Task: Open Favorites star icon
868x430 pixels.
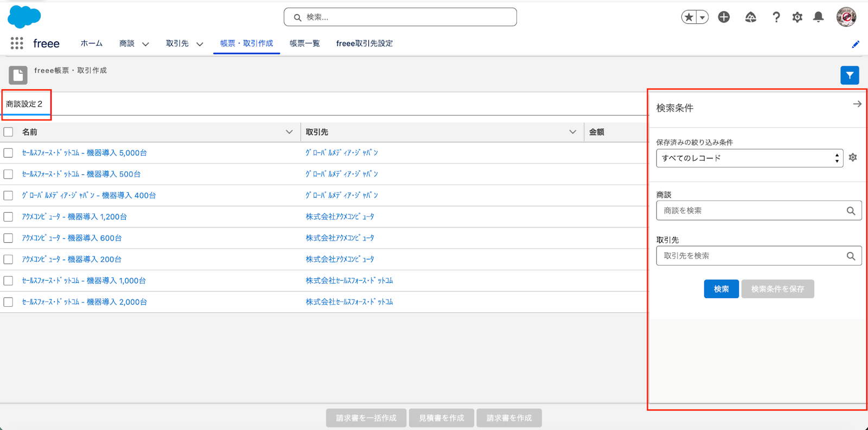Action: (x=689, y=17)
